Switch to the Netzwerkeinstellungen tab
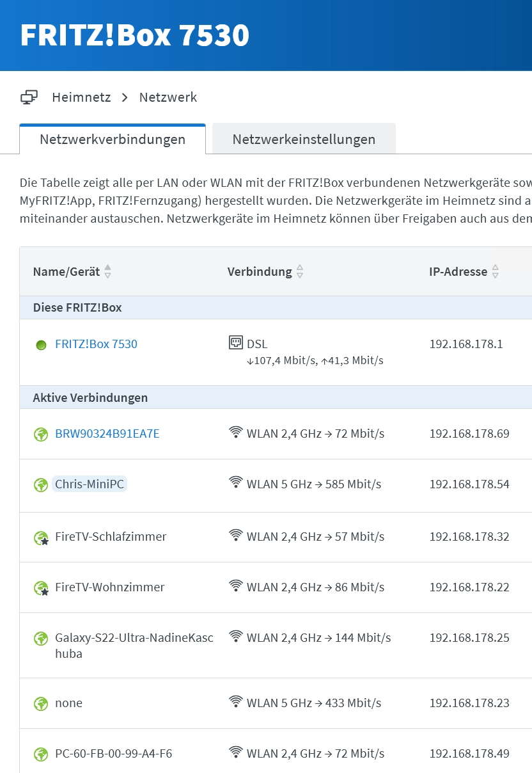Viewport: 532px width, 773px height. click(304, 139)
